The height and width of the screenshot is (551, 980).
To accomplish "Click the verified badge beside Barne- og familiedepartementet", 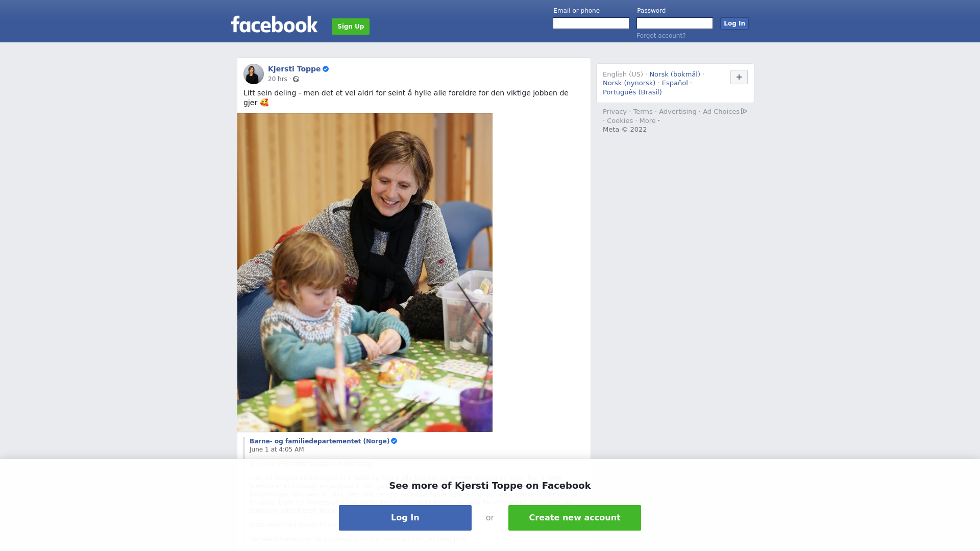I will point(394,441).
